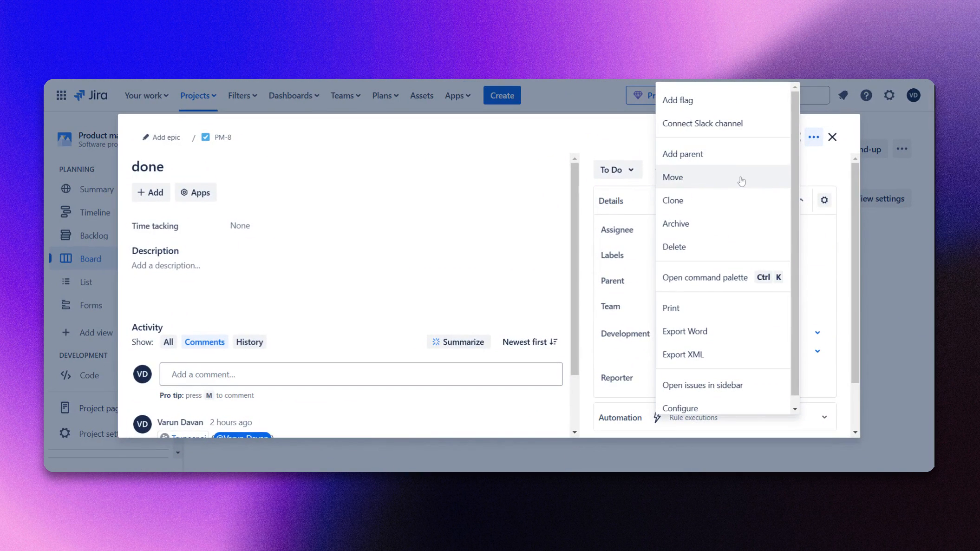Choose Clone from the context menu
Image resolution: width=980 pixels, height=551 pixels.
point(673,200)
